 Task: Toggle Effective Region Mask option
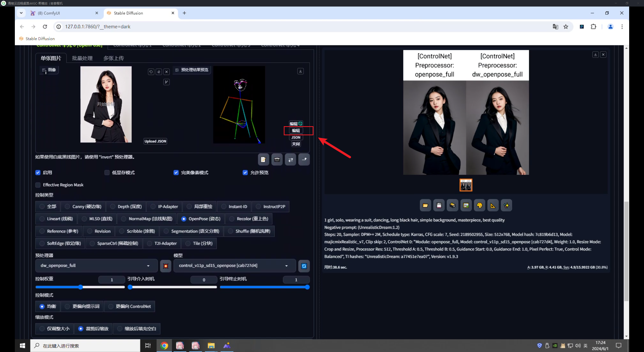tap(38, 185)
